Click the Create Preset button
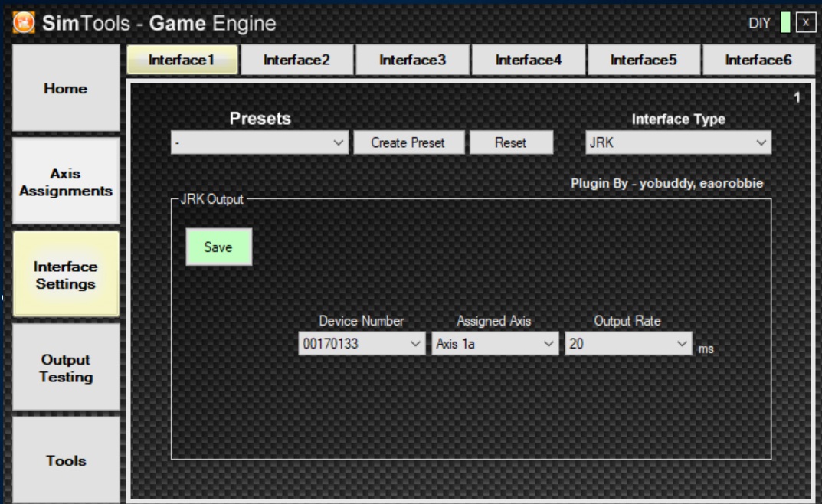This screenshot has width=822, height=504. (x=409, y=142)
